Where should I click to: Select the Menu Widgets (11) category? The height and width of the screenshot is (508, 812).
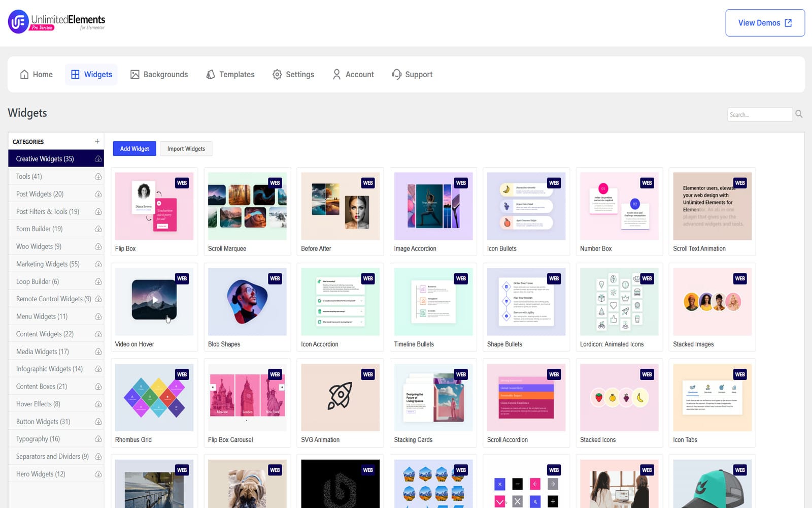56,316
